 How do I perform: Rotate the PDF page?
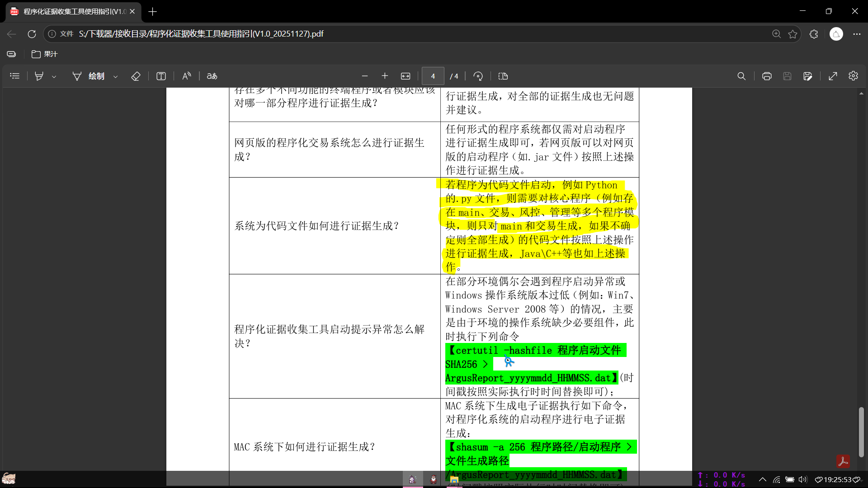tap(478, 76)
